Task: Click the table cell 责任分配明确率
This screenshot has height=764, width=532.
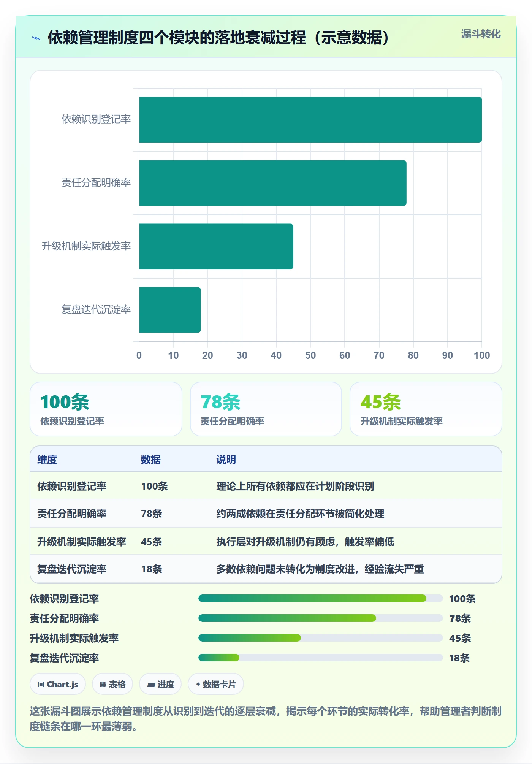Action: click(72, 514)
